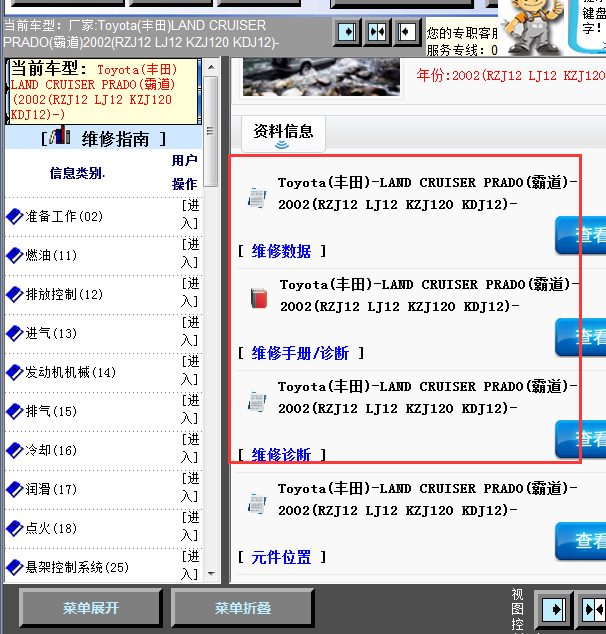Click the yellow 当前车型 info box
Image resolution: width=606 pixels, height=634 pixels.
(x=103, y=92)
